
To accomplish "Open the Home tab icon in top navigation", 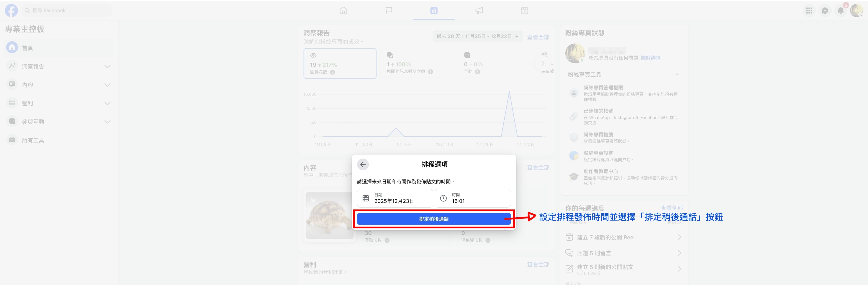I will (x=343, y=11).
